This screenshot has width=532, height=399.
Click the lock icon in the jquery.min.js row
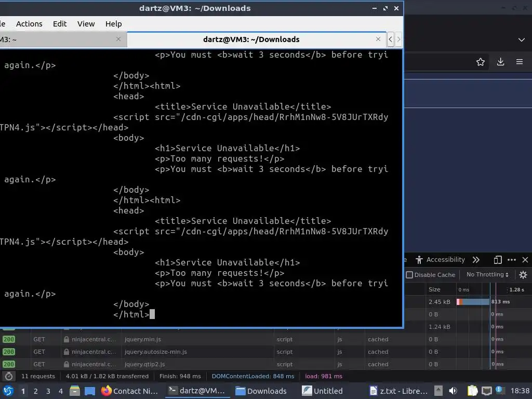click(66, 339)
